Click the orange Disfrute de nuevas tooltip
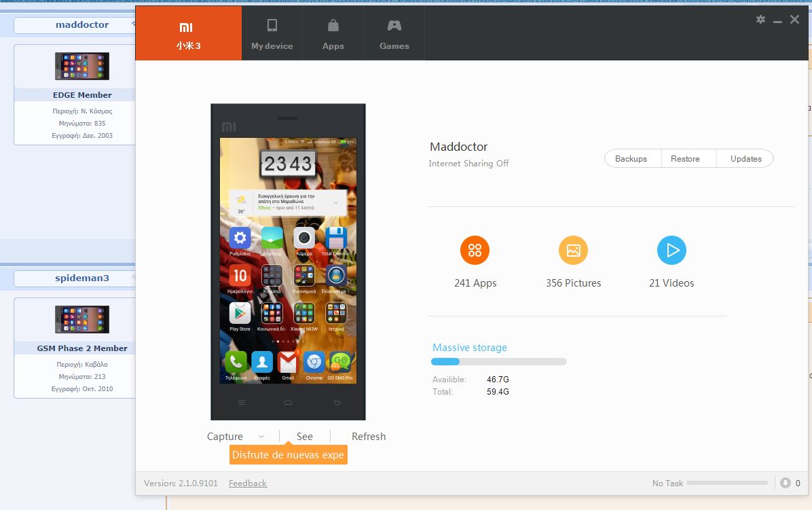 coord(289,454)
